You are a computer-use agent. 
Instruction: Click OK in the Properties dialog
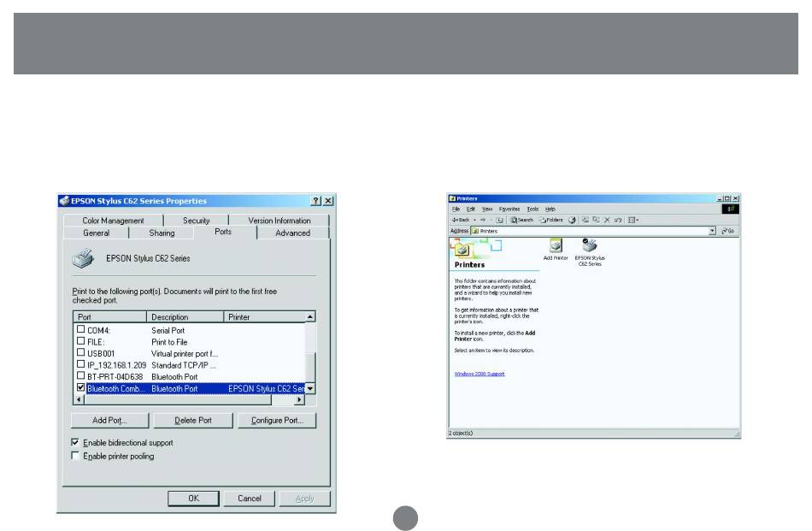tap(194, 499)
